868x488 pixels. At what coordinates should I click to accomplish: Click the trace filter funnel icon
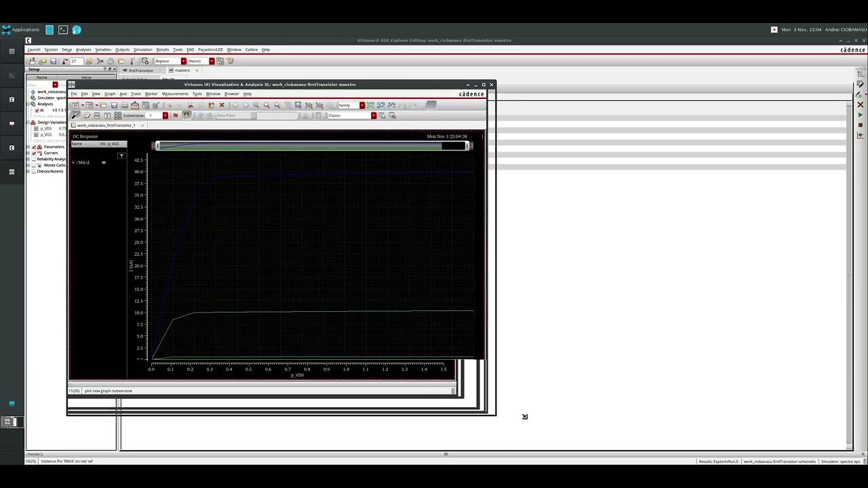(x=121, y=156)
